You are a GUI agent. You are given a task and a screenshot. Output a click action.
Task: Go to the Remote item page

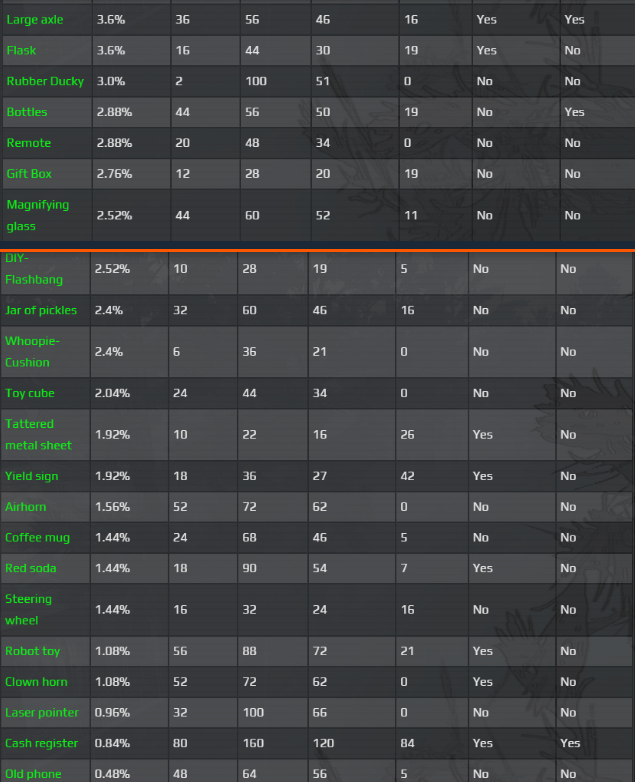coord(29,143)
